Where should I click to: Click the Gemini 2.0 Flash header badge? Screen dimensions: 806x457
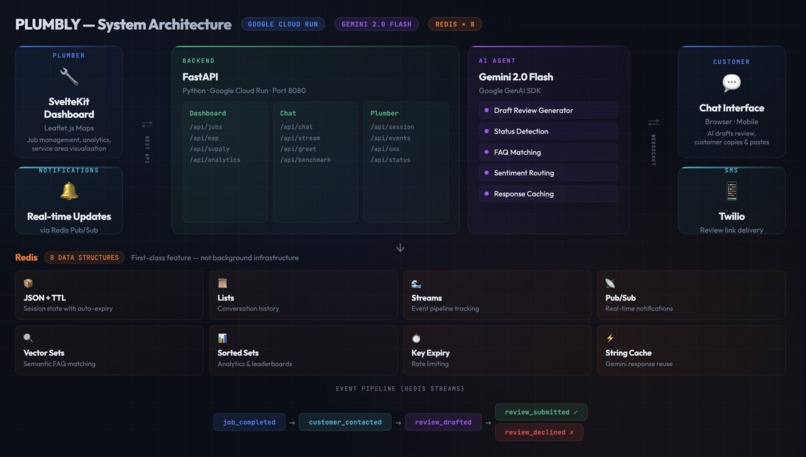376,24
